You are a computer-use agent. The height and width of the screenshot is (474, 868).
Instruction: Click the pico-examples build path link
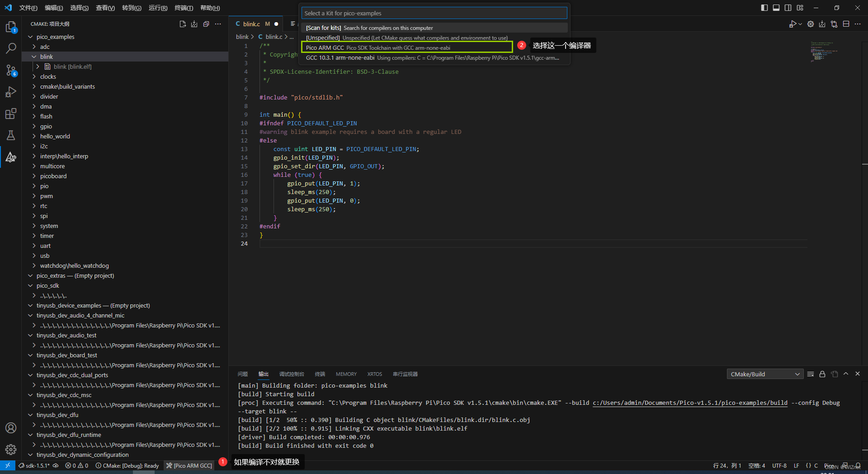tap(690, 403)
